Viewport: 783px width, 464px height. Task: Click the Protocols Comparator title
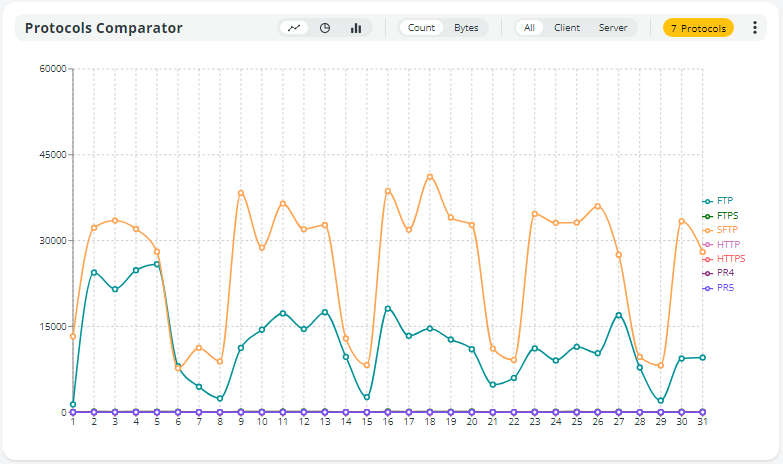click(104, 28)
